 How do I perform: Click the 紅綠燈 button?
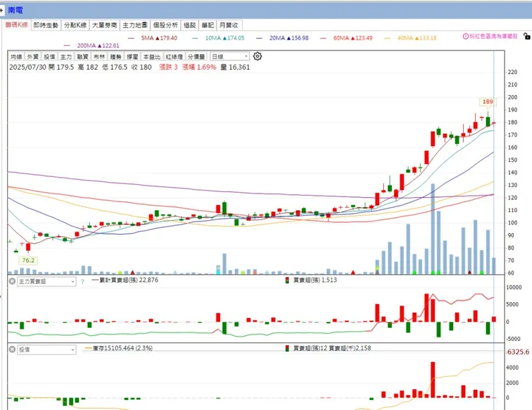174,57
